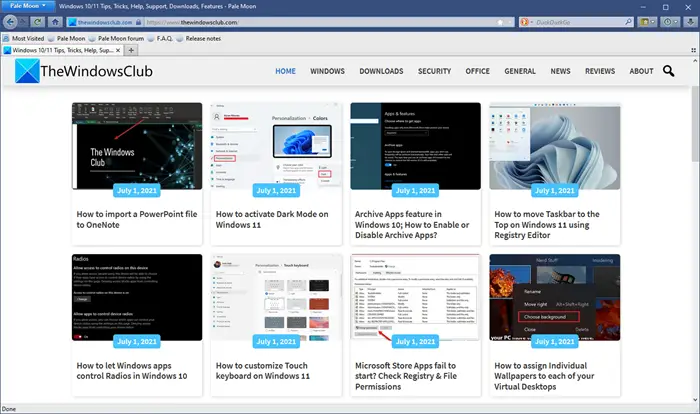700x414 pixels.
Task: Open the Archive Apps article thumbnail
Action: click(x=416, y=146)
